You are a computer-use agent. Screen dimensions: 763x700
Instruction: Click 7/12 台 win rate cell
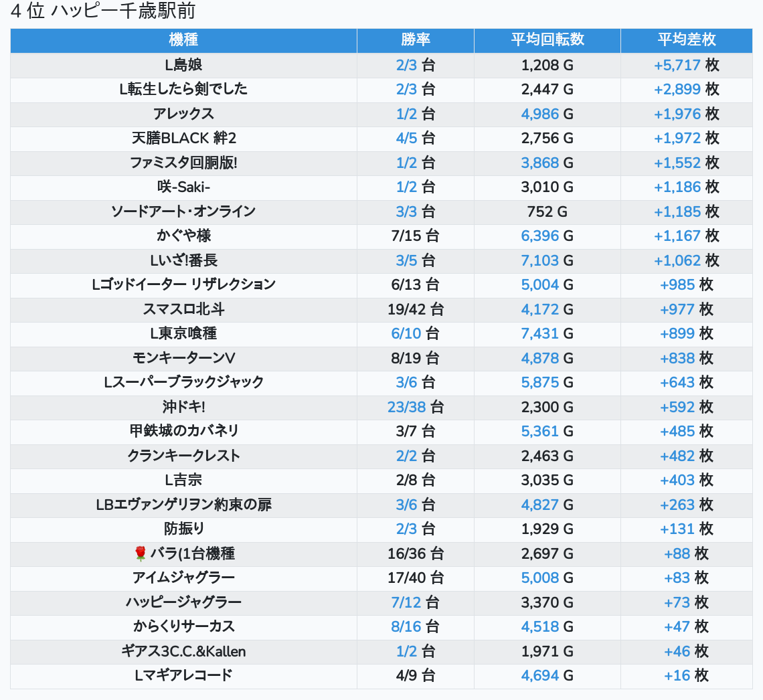(x=416, y=603)
